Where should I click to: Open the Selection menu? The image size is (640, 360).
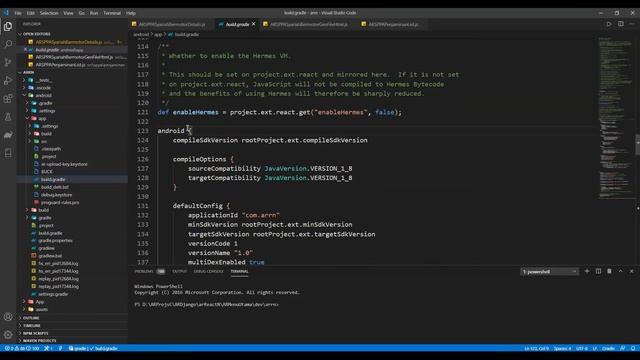[49, 13]
